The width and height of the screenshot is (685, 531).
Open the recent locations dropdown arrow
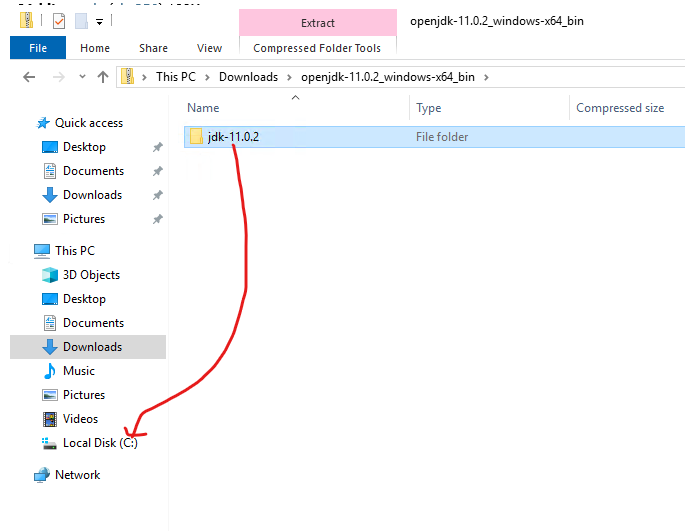(x=82, y=77)
